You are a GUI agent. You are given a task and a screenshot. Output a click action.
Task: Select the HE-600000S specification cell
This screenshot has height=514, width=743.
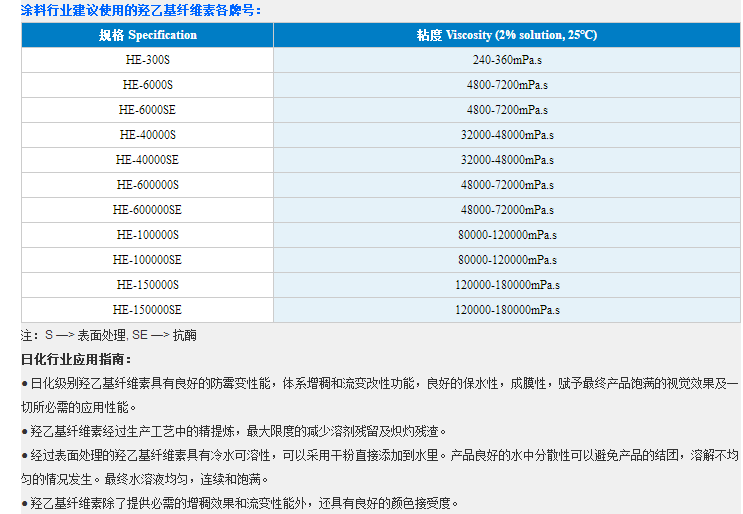point(148,185)
